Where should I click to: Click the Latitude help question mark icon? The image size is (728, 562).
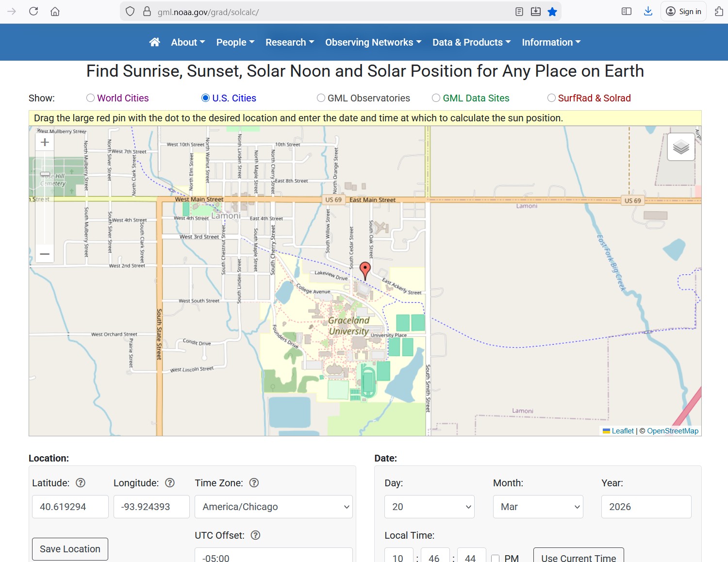[x=81, y=483]
